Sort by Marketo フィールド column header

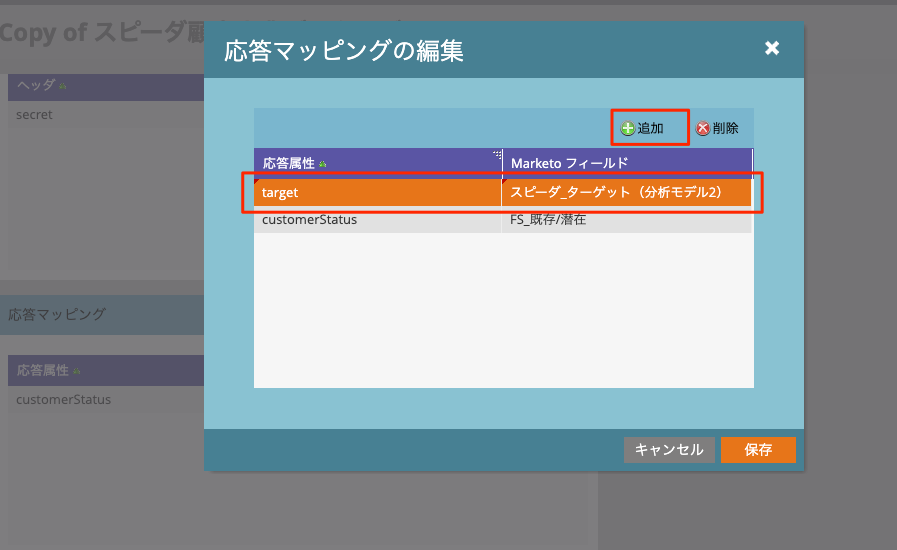pos(625,162)
